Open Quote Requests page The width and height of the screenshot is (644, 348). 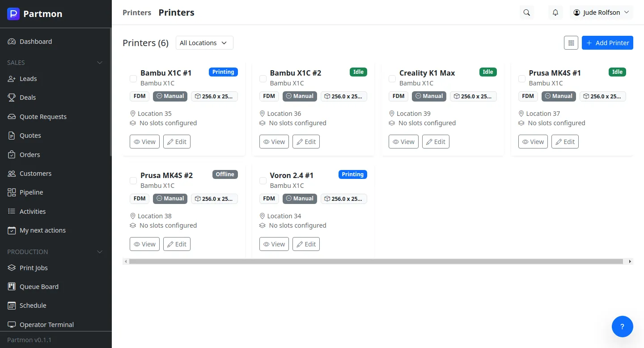point(55,117)
